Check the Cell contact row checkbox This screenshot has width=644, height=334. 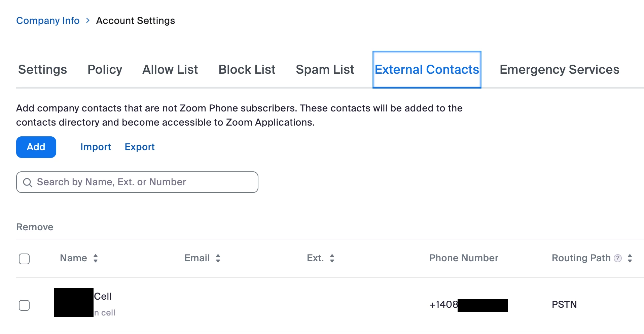click(x=24, y=305)
